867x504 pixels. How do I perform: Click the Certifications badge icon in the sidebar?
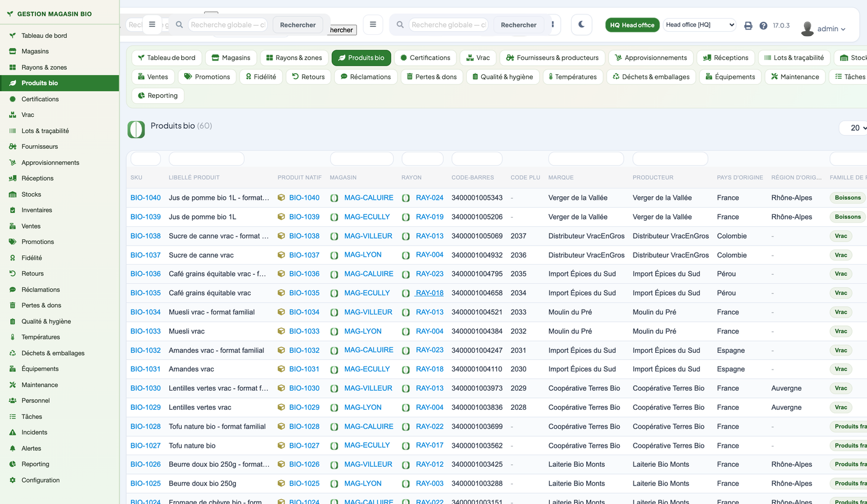pyautogui.click(x=12, y=99)
